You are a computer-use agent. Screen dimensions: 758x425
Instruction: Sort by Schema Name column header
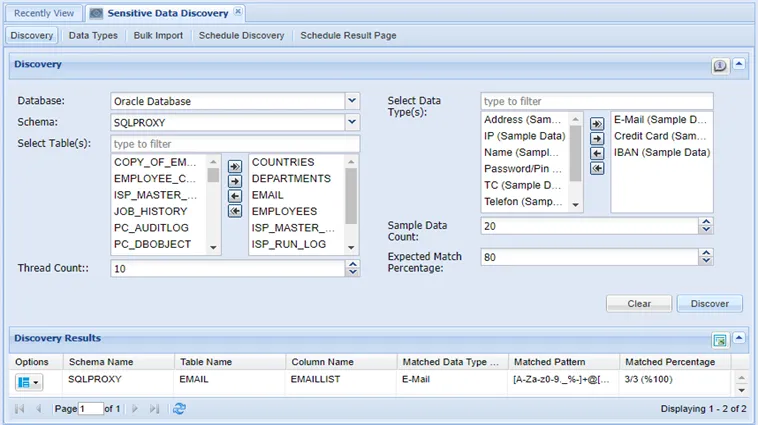118,362
